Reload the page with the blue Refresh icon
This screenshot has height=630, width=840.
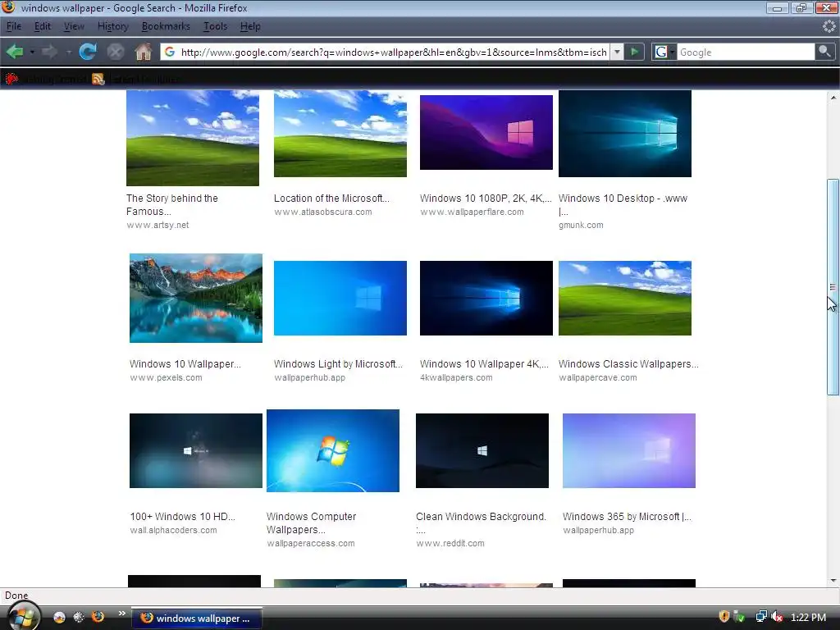[x=88, y=52]
